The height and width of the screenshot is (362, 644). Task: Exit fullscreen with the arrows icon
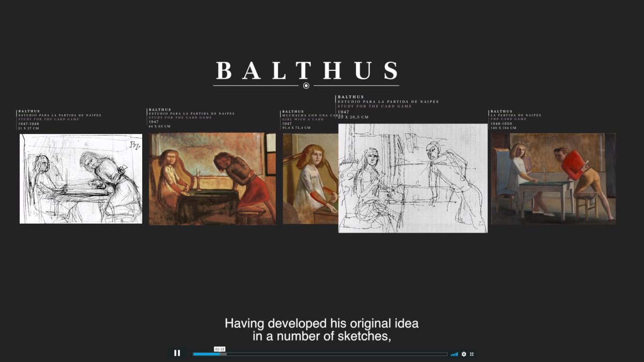(x=472, y=354)
